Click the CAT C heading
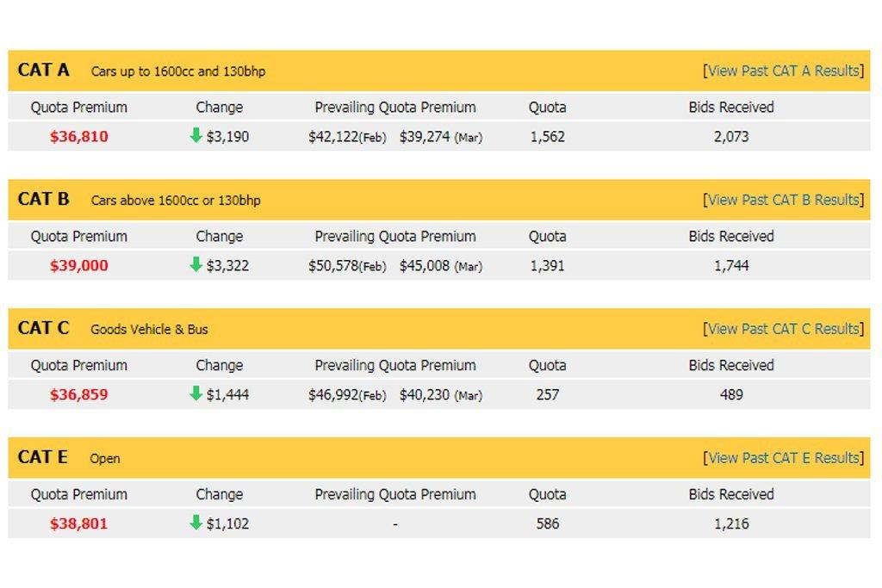The height and width of the screenshot is (588, 882). 43,328
